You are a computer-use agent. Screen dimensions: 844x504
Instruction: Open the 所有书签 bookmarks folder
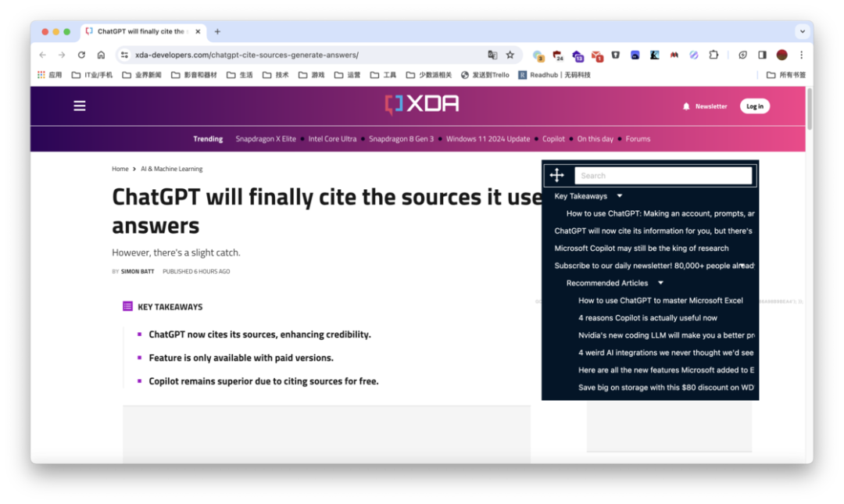point(786,75)
